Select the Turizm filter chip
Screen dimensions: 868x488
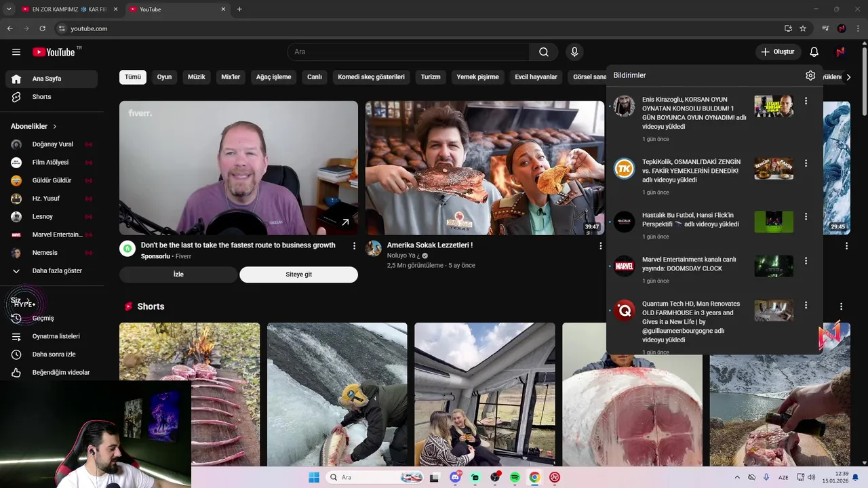(x=431, y=77)
